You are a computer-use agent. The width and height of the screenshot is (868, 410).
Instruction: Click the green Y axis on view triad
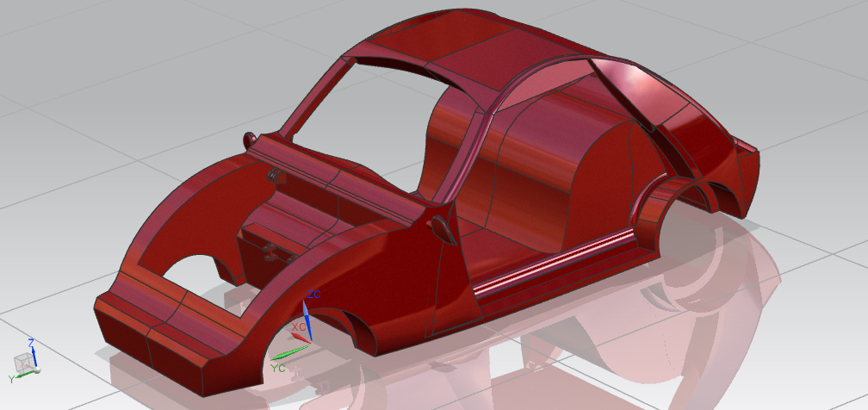(25, 374)
